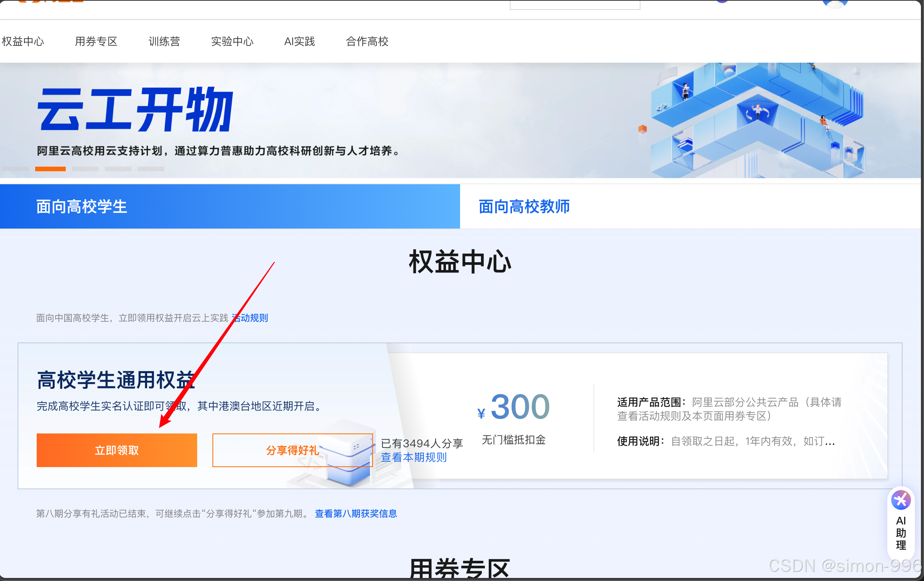Open the 训练营 nav item
924x581 pixels.
(x=164, y=41)
